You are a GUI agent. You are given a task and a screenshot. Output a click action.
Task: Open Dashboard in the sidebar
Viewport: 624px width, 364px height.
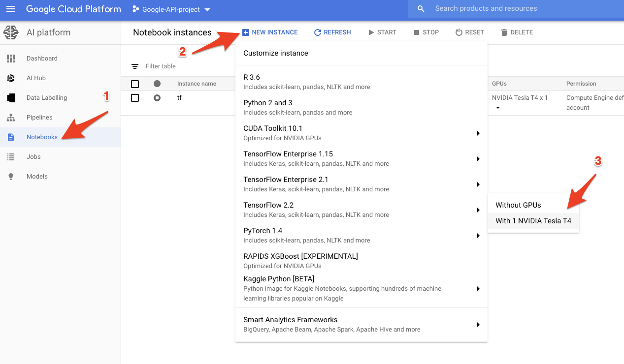coord(60,59)
